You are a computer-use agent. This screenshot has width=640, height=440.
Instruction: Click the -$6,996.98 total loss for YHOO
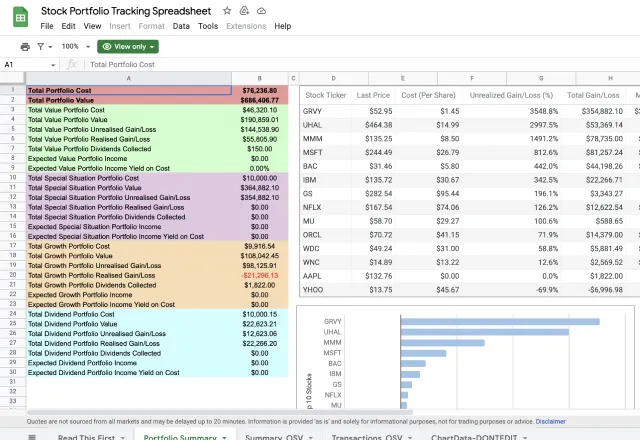(x=605, y=290)
